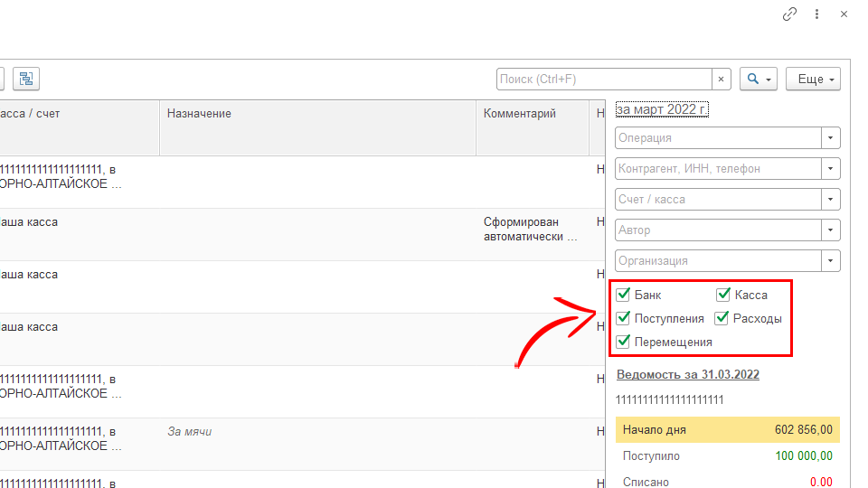The width and height of the screenshot is (868, 488).
Task: Uncheck the Расходы checkbox
Action: pyautogui.click(x=722, y=318)
